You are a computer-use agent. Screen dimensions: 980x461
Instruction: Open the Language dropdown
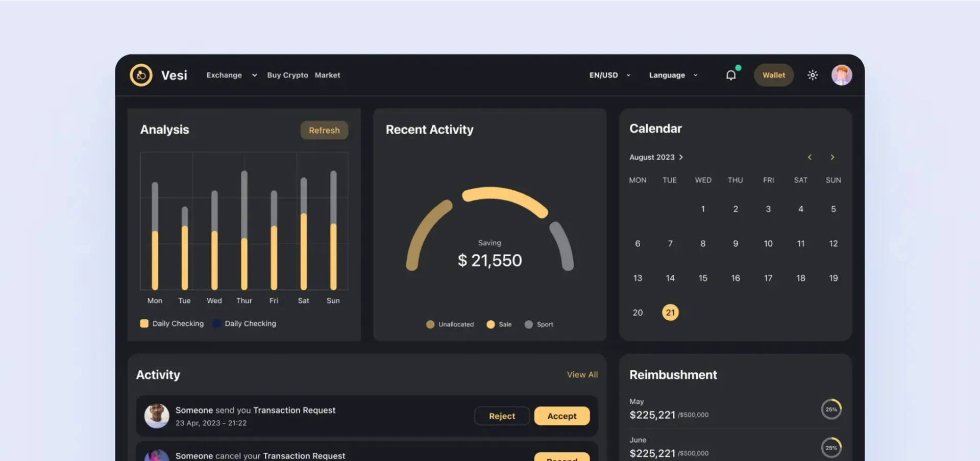click(673, 75)
